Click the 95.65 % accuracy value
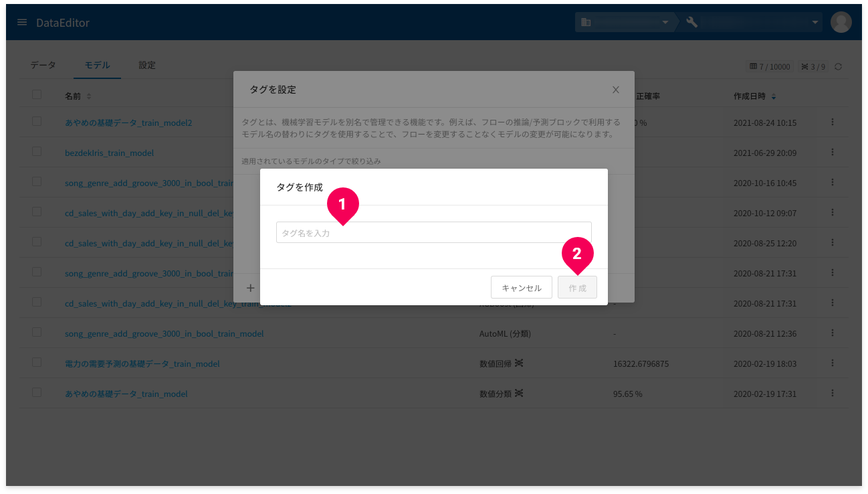The image size is (868, 494). tap(627, 394)
